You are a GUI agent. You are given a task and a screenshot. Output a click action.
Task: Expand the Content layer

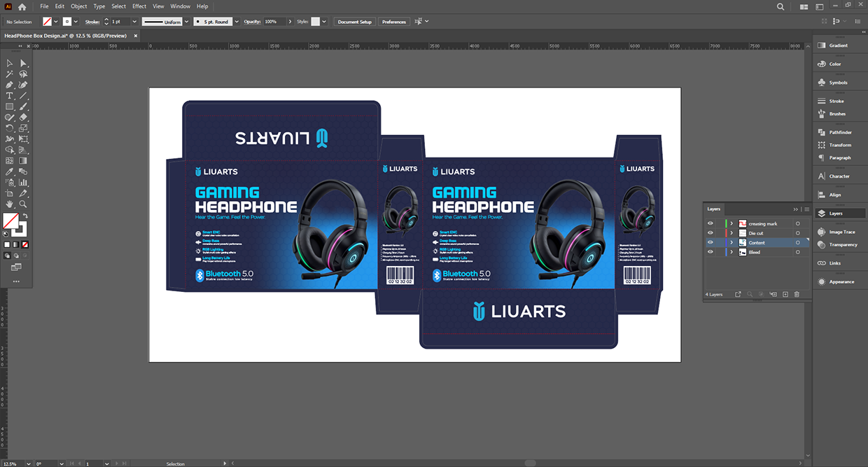point(731,242)
